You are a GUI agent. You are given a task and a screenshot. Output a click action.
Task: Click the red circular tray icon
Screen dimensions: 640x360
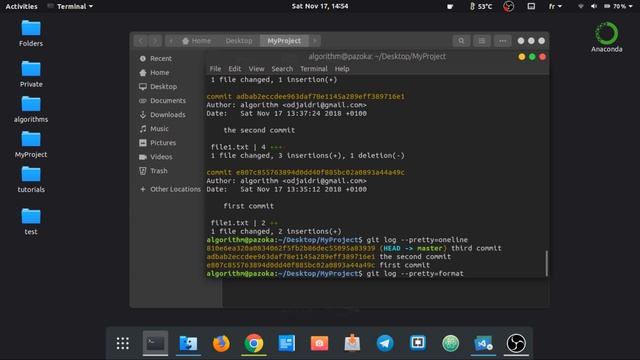(508, 7)
